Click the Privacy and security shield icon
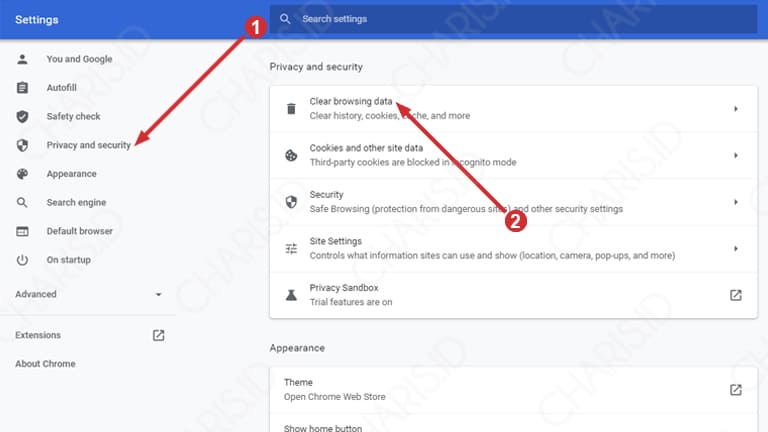Image resolution: width=768 pixels, height=432 pixels. point(22,145)
